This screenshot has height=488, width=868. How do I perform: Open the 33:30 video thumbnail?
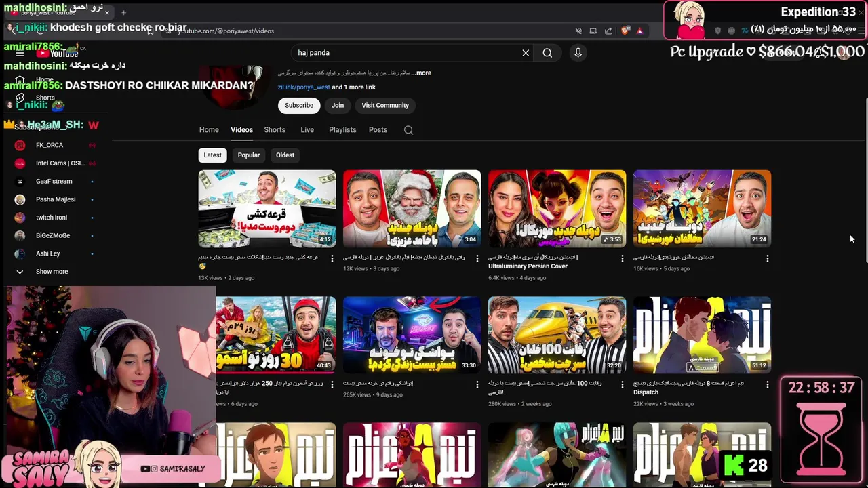pos(412,335)
